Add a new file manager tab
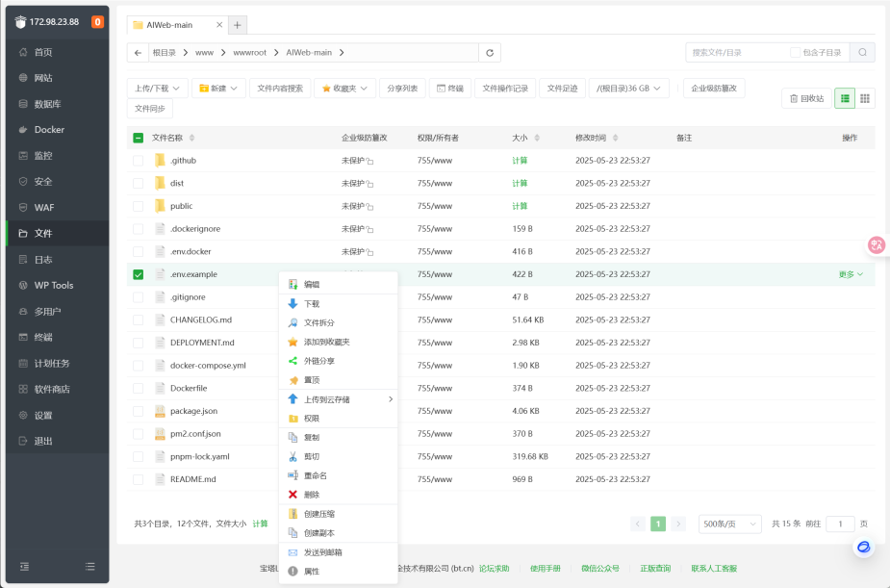This screenshot has width=890, height=588. click(x=238, y=25)
